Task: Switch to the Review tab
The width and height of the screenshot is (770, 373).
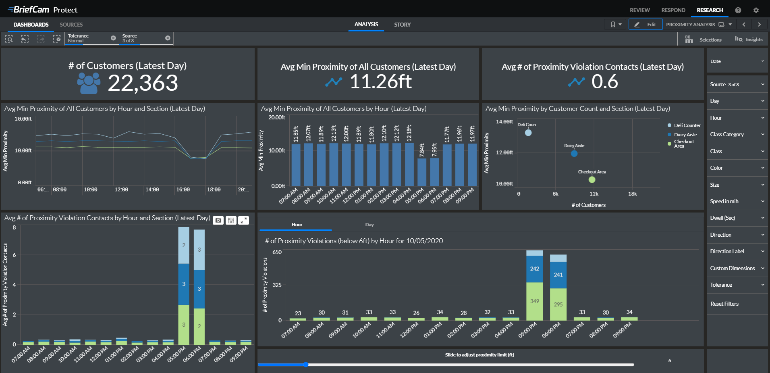Action: (x=639, y=10)
